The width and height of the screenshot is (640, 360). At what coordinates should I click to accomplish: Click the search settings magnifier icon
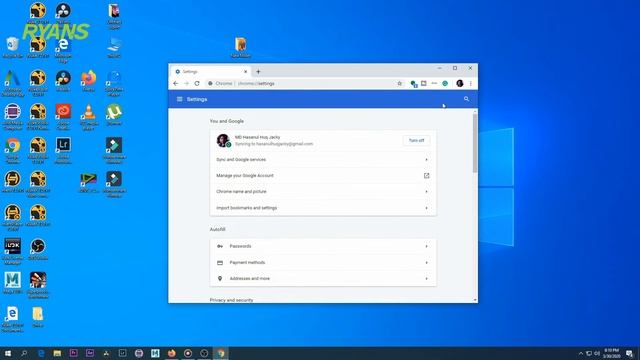click(466, 99)
